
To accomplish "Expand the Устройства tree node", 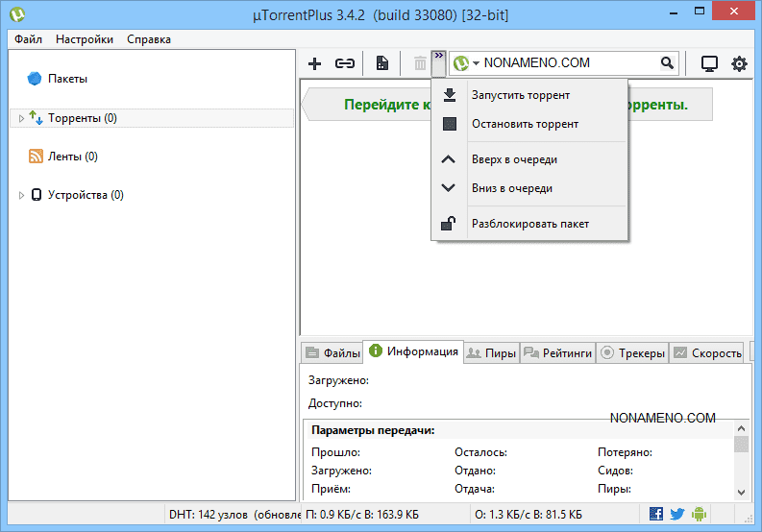I will [x=22, y=195].
